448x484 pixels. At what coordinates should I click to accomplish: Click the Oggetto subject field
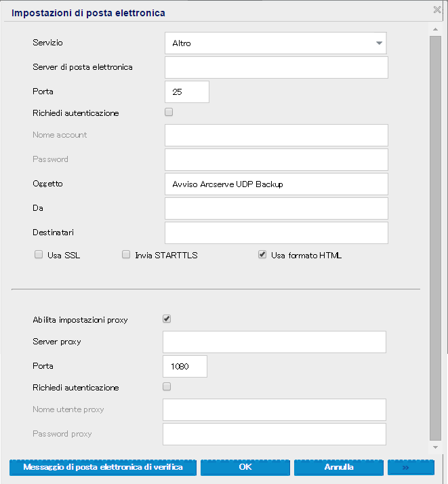pyautogui.click(x=276, y=184)
